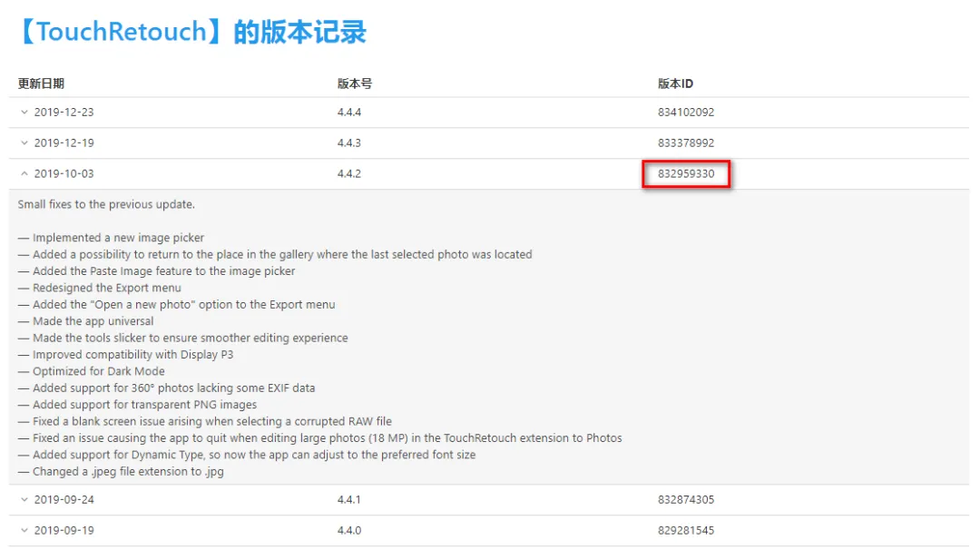Click version number 4.4.1
Screen dimensions: 980x550
click(x=349, y=500)
